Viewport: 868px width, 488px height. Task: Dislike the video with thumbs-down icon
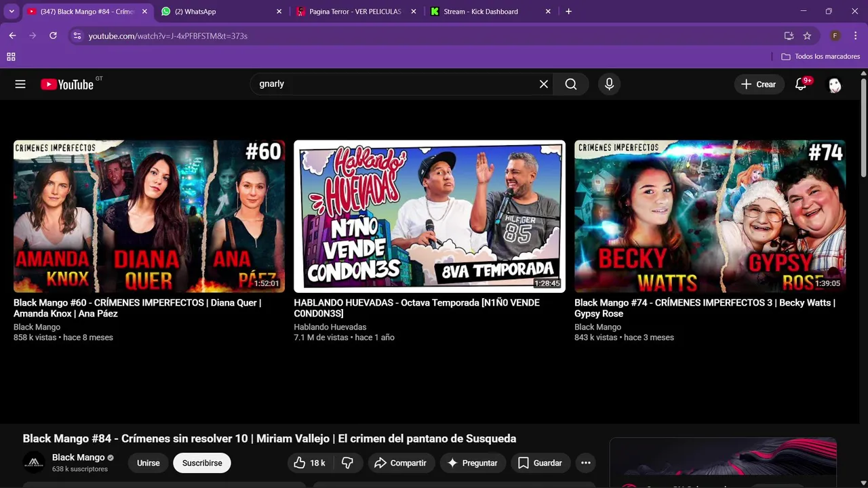347,463
